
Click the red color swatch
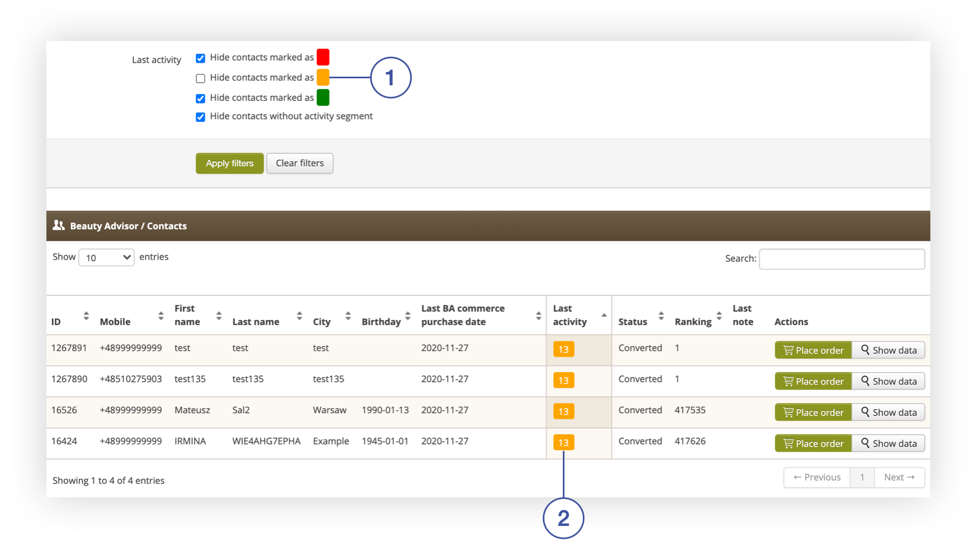[323, 57]
